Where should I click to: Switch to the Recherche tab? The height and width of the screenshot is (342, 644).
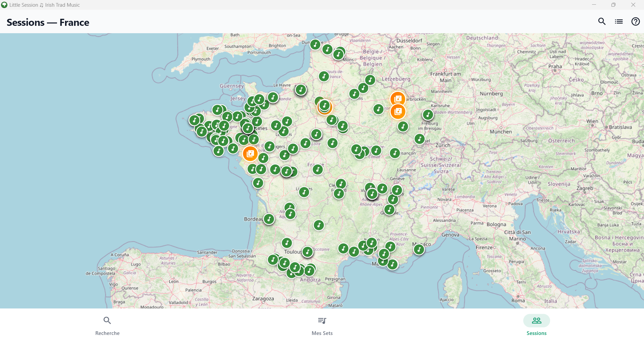(107, 325)
